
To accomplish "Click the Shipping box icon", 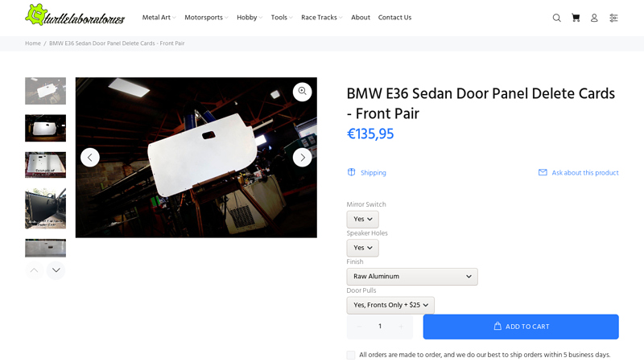I will click(x=351, y=172).
